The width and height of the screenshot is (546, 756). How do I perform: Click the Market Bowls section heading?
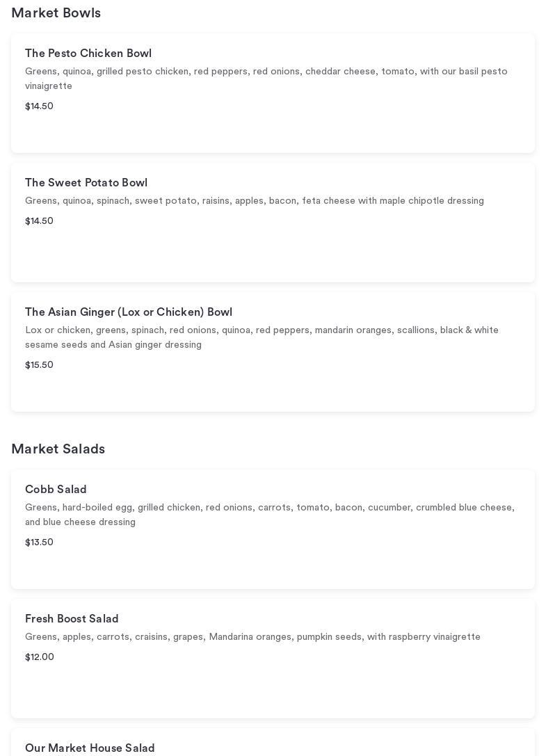click(56, 13)
